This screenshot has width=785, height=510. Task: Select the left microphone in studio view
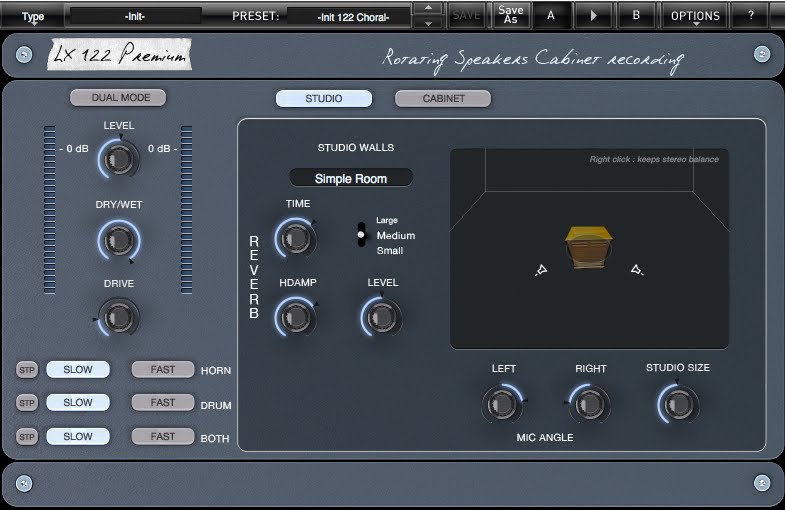tap(541, 270)
